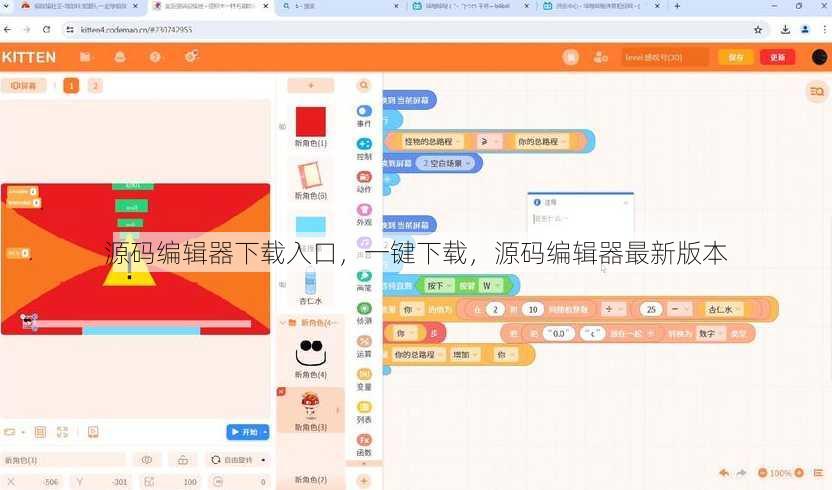Open the 事件 (events) block category
Viewport: 832px width, 490px height.
click(364, 115)
